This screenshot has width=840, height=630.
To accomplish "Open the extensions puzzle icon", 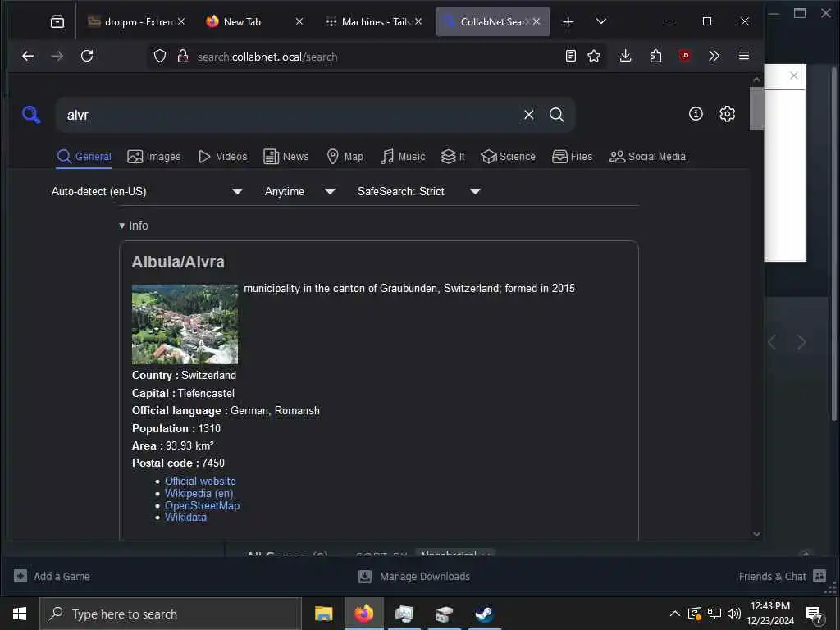I will pos(655,56).
